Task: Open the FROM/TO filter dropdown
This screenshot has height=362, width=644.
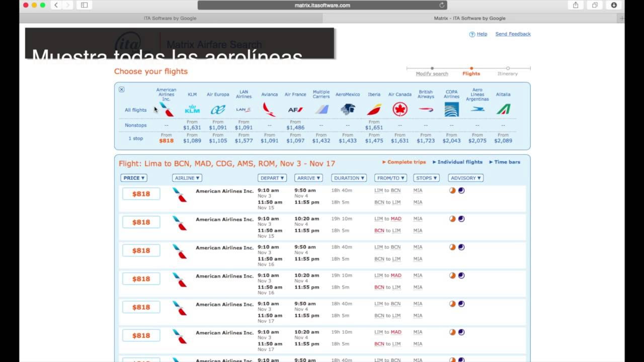Action: (x=390, y=178)
